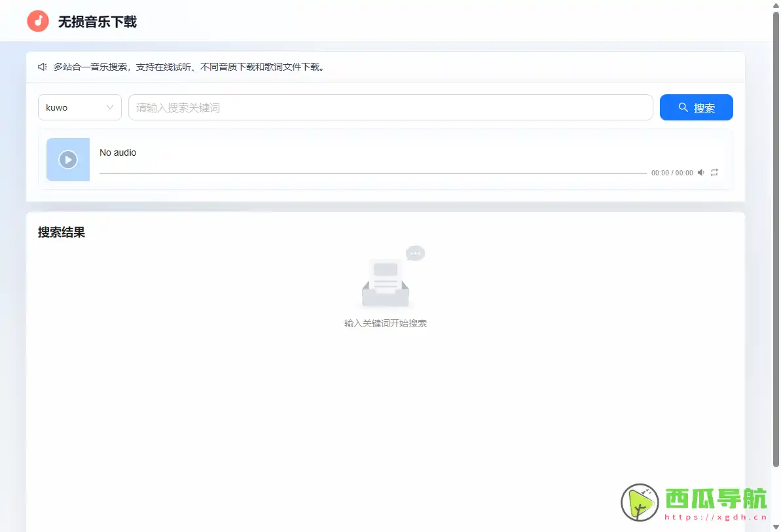
Task: Mute the audio player volume icon
Action: (701, 173)
